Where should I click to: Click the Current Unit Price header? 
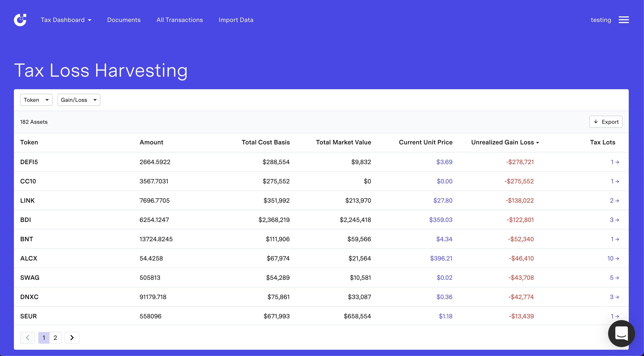[x=426, y=142]
